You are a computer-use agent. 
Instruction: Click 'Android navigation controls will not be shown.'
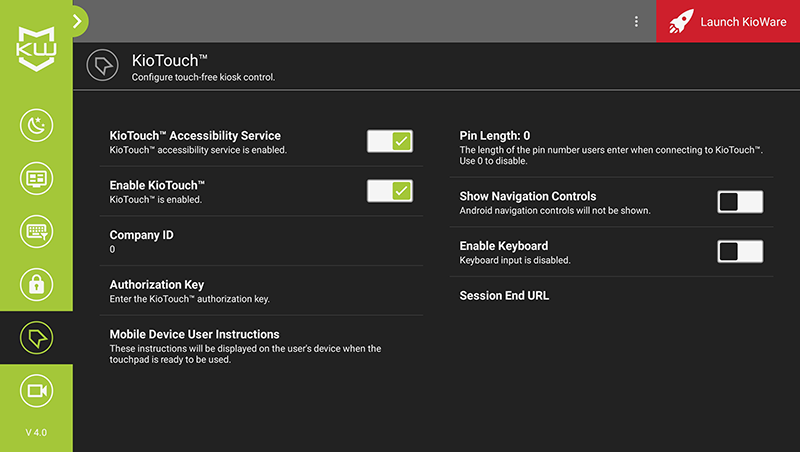point(555,211)
